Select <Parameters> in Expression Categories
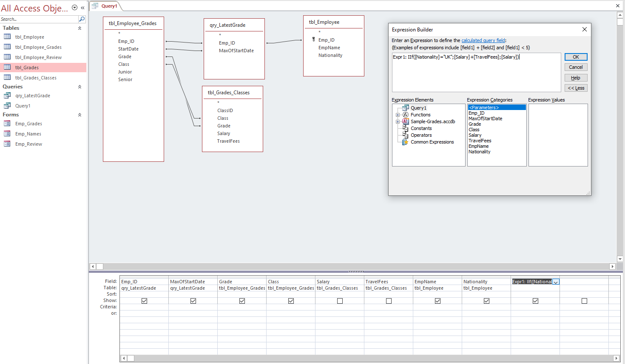The height and width of the screenshot is (364, 625). click(x=497, y=107)
